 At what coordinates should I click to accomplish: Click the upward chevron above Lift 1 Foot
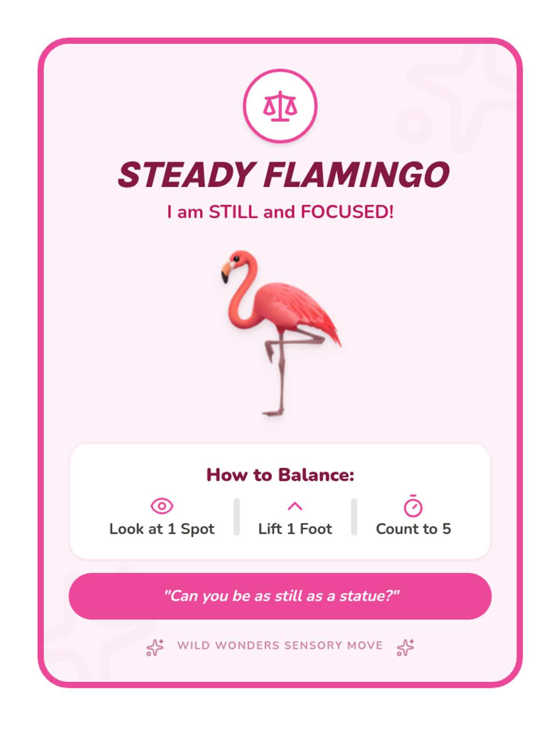295,506
